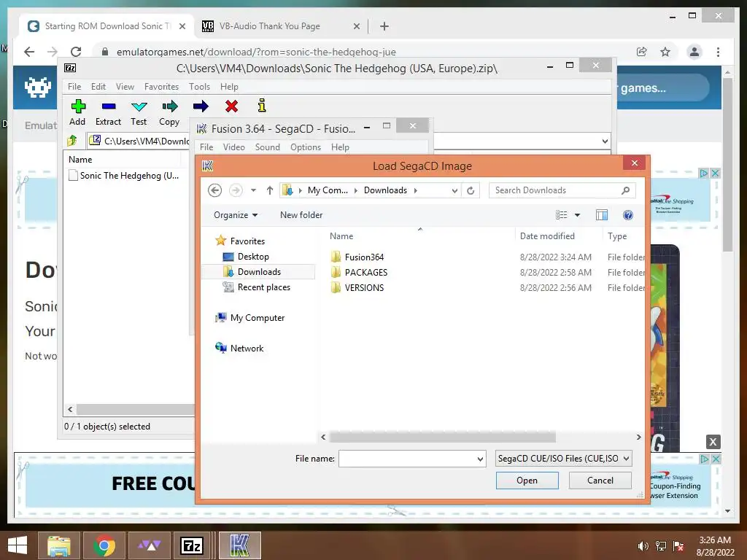This screenshot has width=747, height=560.
Task: Click the Date modified column header
Action: pyautogui.click(x=547, y=236)
